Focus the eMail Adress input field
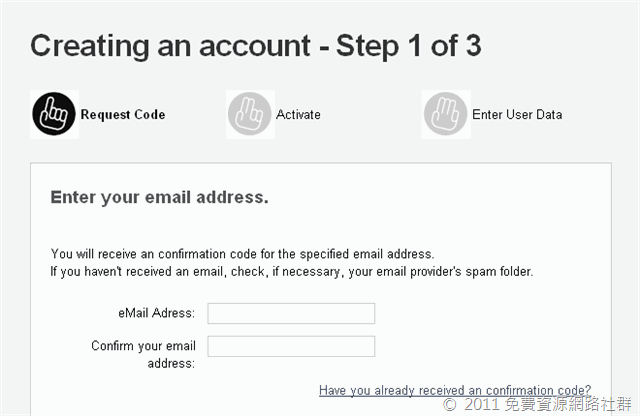The image size is (640, 416). 291,313
